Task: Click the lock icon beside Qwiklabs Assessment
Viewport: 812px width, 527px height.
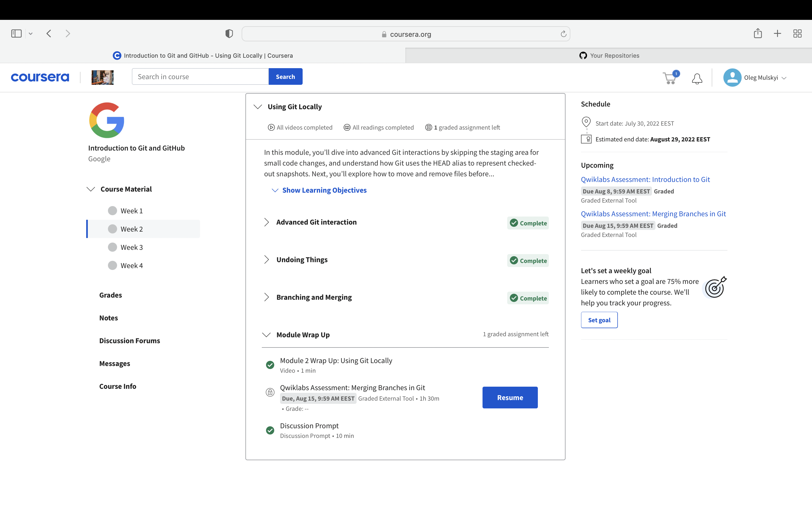Action: (270, 392)
